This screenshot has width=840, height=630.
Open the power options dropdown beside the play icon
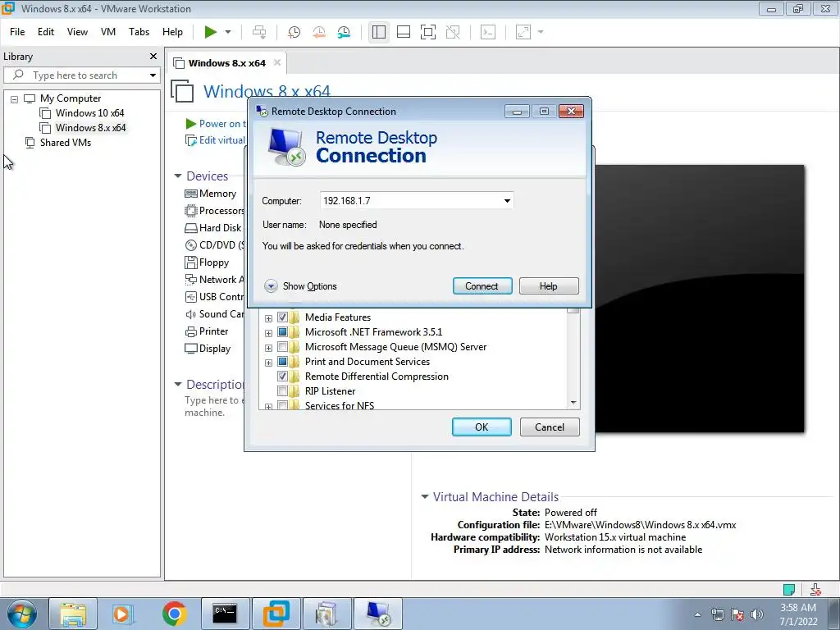pos(228,32)
